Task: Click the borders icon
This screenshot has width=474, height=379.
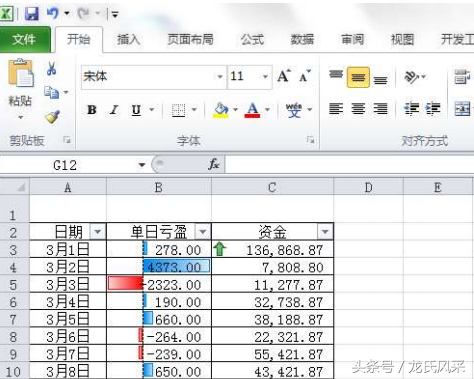Action: 178,110
